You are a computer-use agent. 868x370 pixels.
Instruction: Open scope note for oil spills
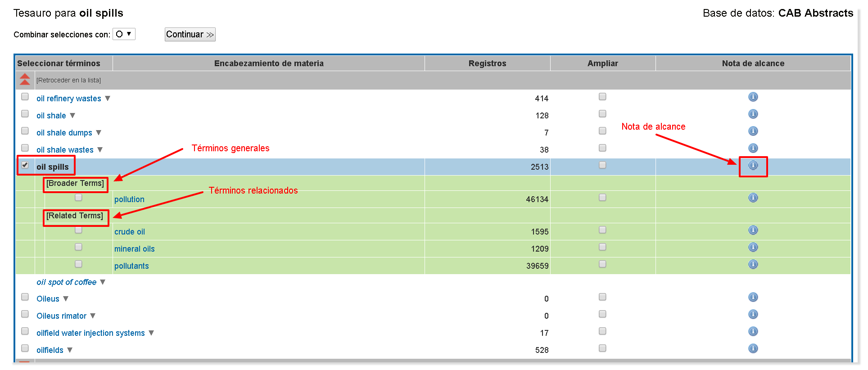tap(753, 165)
